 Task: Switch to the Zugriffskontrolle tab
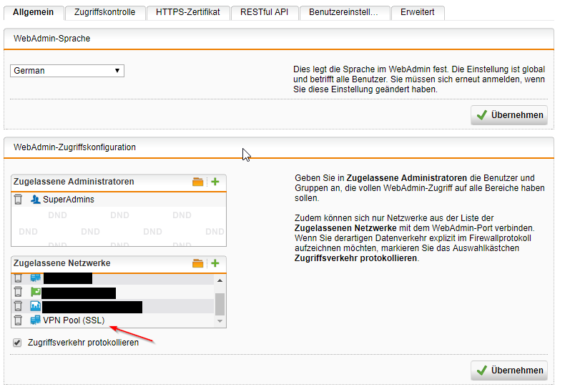click(104, 12)
